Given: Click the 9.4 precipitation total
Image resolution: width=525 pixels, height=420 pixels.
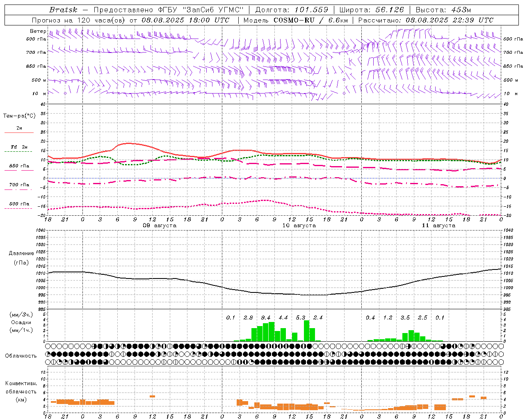Looking at the screenshot, I should 266,317.
